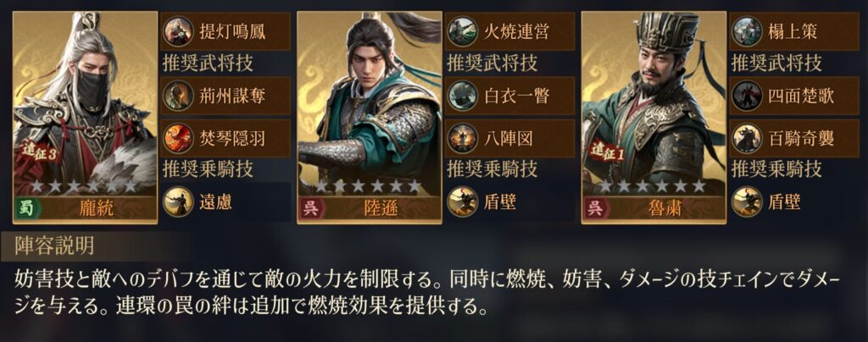The image size is (868, 342).
Task: Open the 龐統 general portrait card
Action: 85,118
